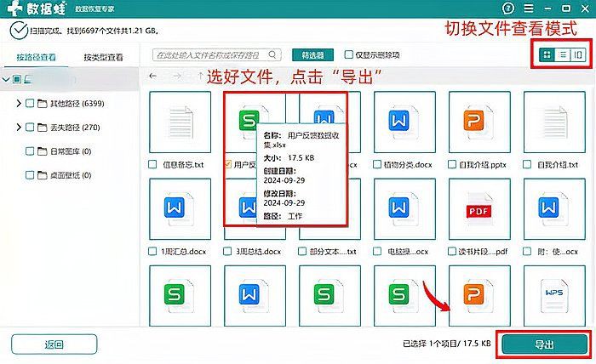This screenshot has width=596, height=364.
Task: Open the 筛选器 filter button
Action: click(312, 54)
